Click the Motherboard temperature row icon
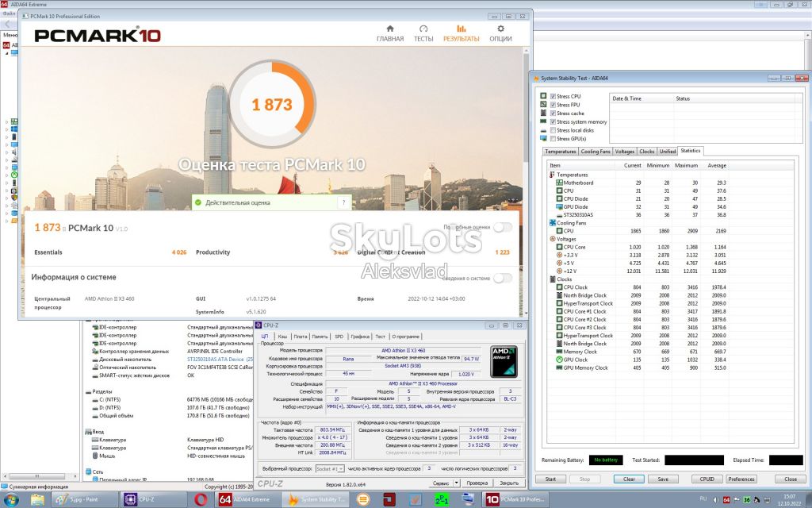The height and width of the screenshot is (508, 812). coord(559,183)
